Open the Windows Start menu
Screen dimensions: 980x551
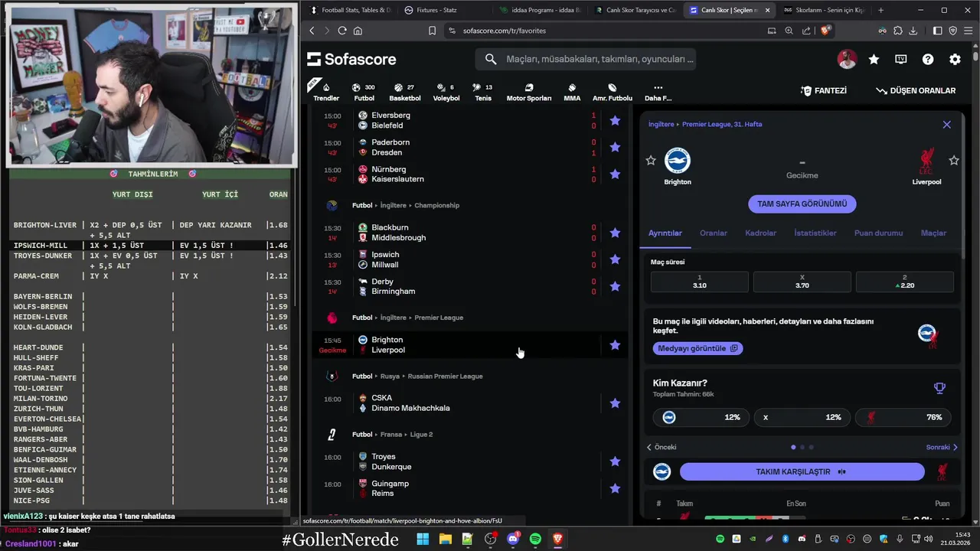pyautogui.click(x=423, y=539)
